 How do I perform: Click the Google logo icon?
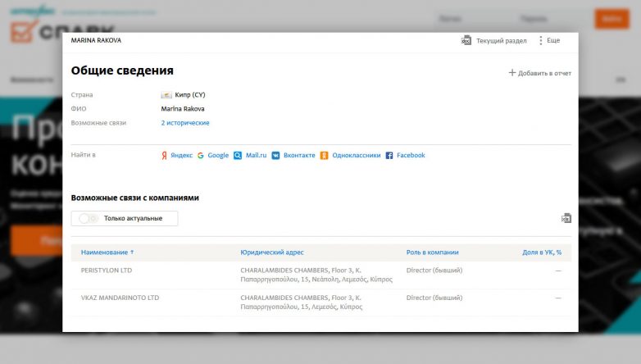(x=201, y=155)
